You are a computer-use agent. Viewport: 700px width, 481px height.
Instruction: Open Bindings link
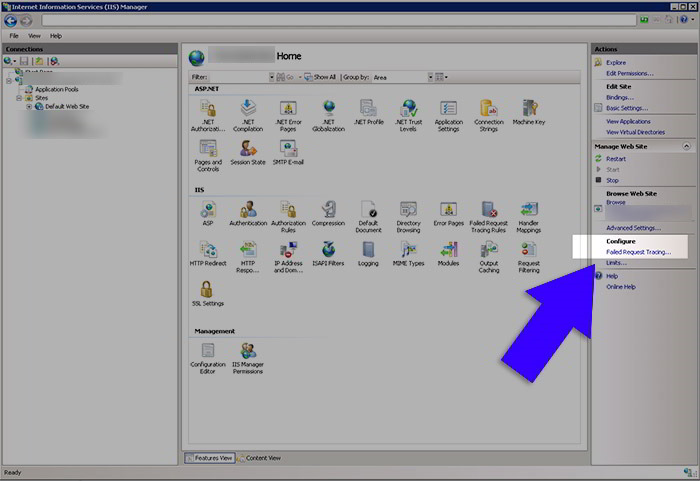coord(620,97)
